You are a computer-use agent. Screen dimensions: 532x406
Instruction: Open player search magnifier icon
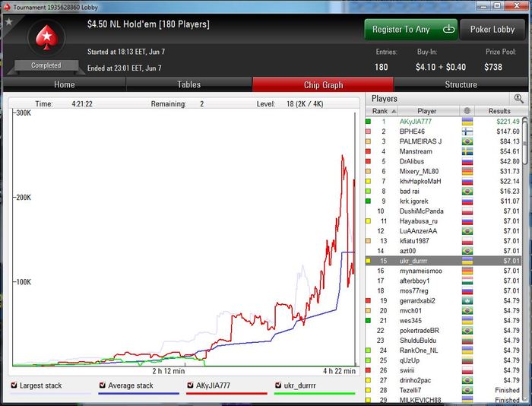518,99
